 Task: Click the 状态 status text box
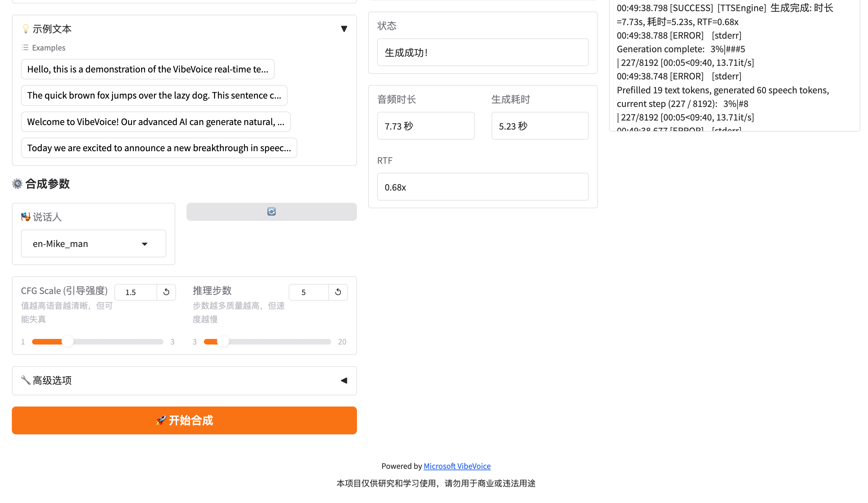[x=482, y=53]
